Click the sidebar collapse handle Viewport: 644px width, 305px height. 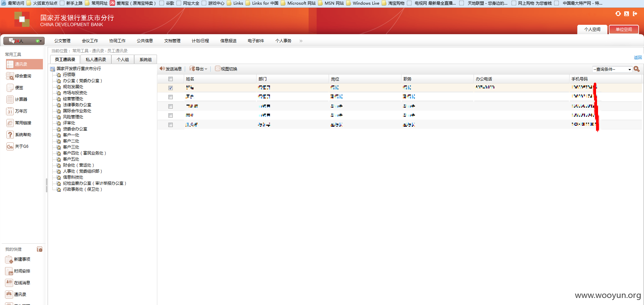(x=47, y=185)
